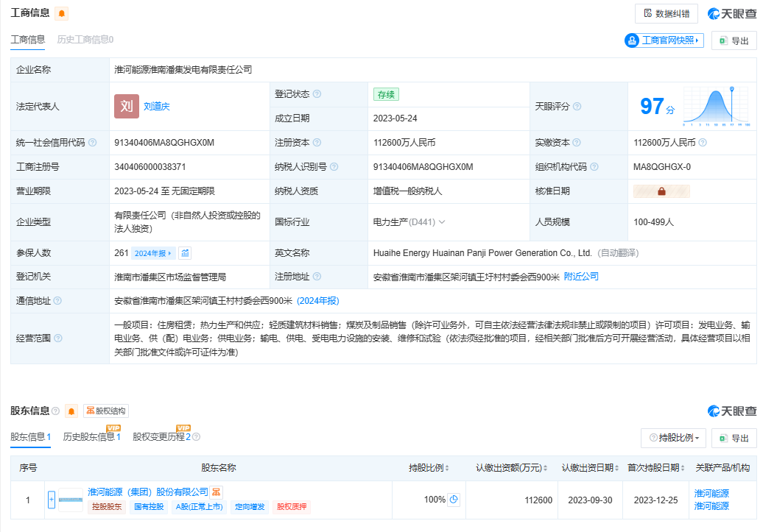Click the help icon beside 天眼评分
The height and width of the screenshot is (532, 763).
point(577,107)
